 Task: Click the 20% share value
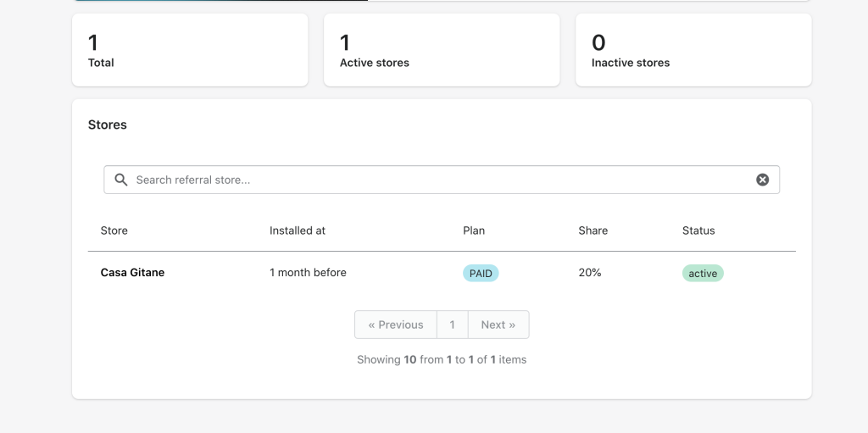pos(590,272)
